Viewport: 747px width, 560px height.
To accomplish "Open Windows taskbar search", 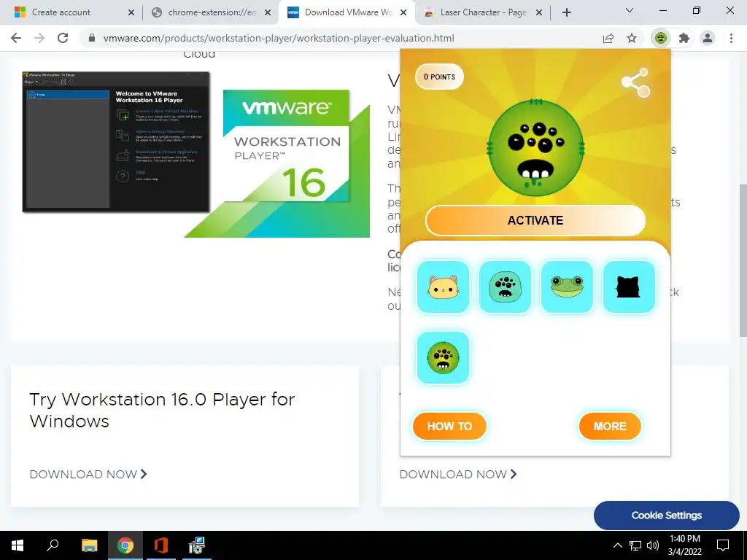I will pyautogui.click(x=53, y=545).
